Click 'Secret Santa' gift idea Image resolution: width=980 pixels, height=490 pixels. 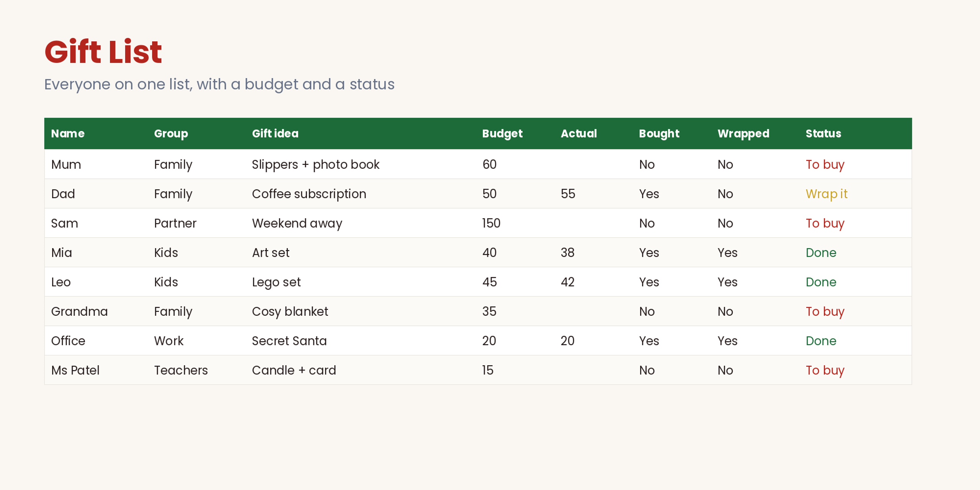pos(289,341)
